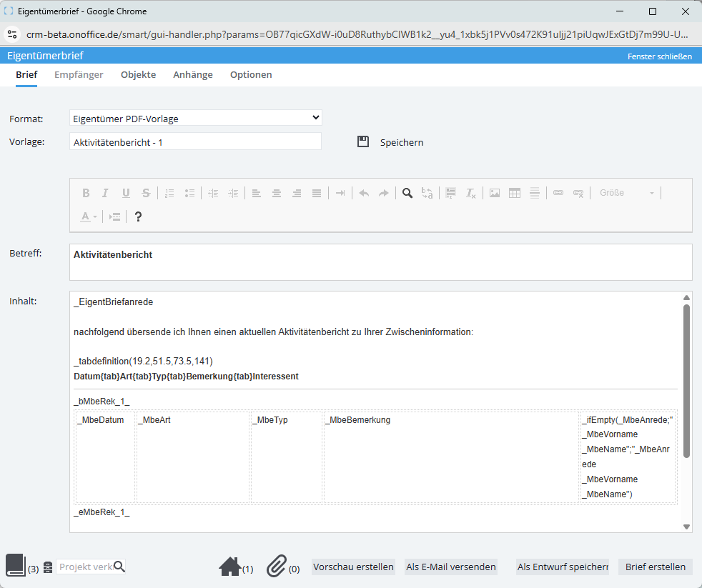Click the house icon for linked objects
This screenshot has height=588, width=702.
pos(230,567)
